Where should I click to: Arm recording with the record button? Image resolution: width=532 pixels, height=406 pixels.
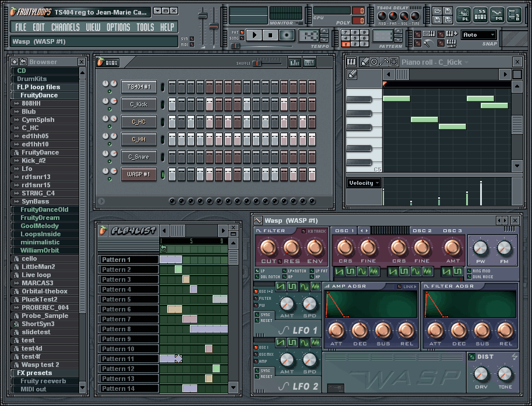287,35
